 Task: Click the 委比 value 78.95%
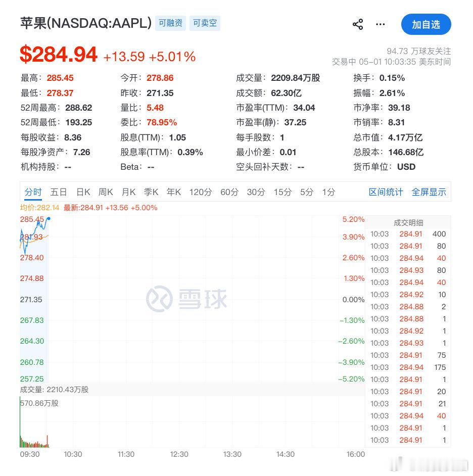tap(162, 122)
